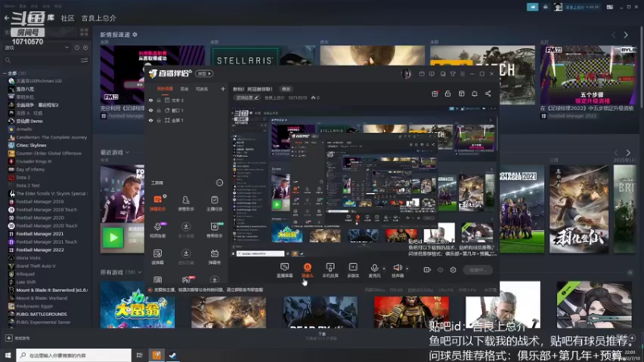644x362 pixels.
Task: Go to next news item with right arrow
Action: [626, 35]
